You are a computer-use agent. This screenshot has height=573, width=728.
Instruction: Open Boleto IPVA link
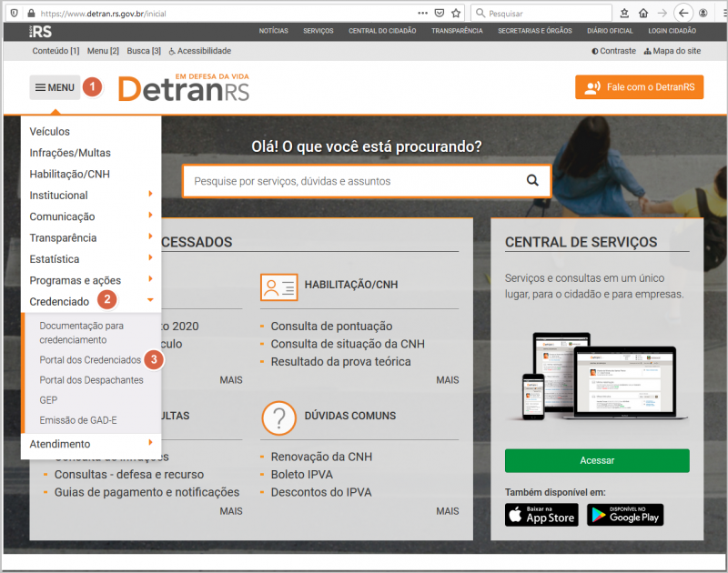point(302,475)
